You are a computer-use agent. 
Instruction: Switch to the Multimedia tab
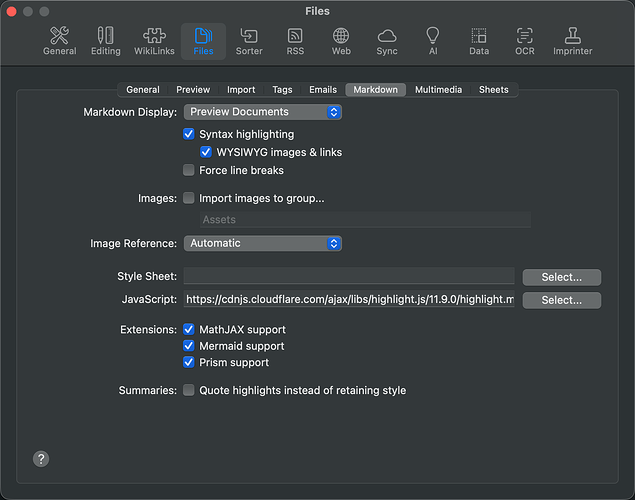tap(438, 90)
